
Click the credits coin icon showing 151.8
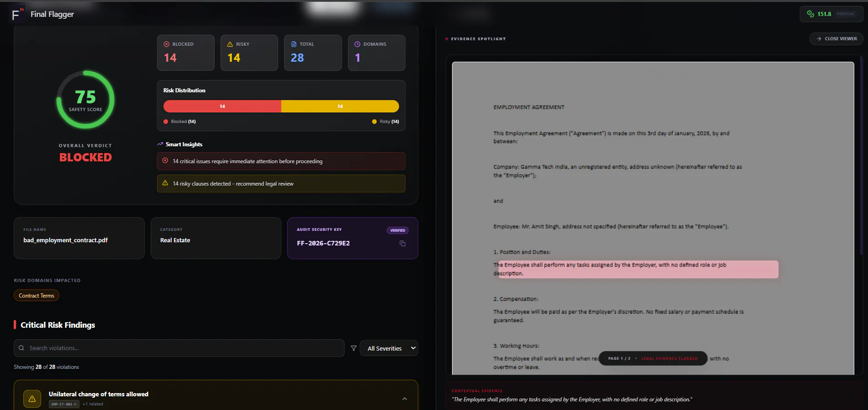pos(810,14)
